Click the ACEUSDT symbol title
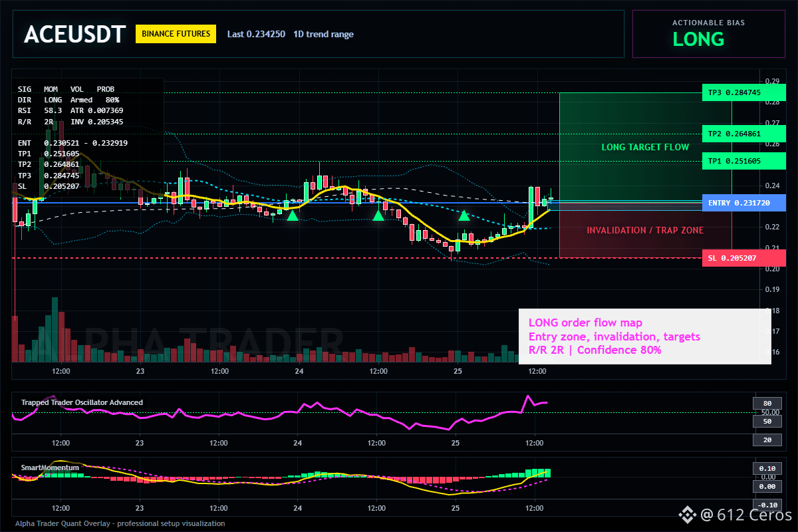 tap(74, 35)
